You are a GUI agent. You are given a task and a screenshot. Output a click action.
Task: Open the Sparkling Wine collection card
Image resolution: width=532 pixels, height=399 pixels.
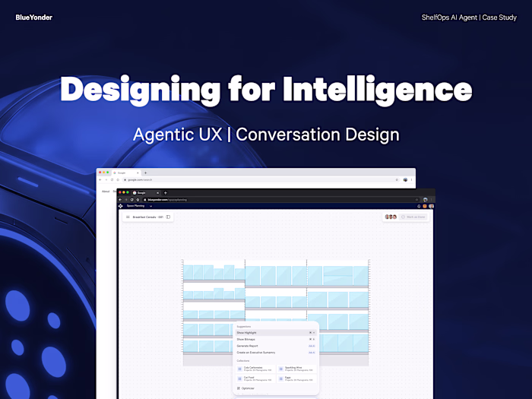297,369
